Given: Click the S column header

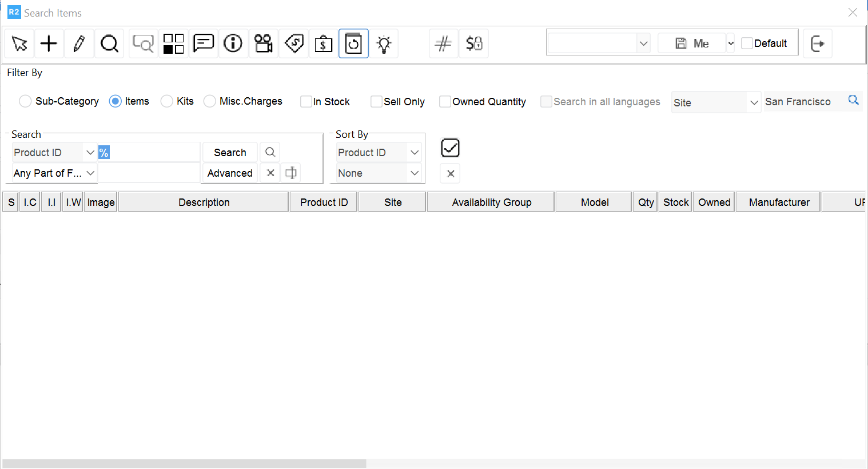Looking at the screenshot, I should [x=11, y=202].
